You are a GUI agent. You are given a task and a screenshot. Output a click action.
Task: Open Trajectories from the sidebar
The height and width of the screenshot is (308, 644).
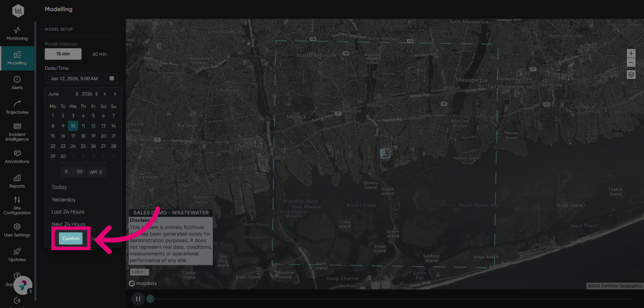(x=17, y=107)
